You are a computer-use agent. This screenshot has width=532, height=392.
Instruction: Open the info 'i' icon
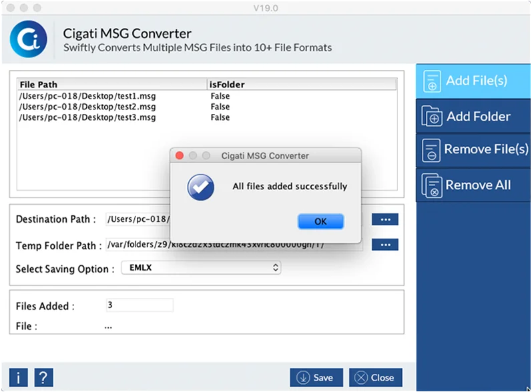coord(18,377)
